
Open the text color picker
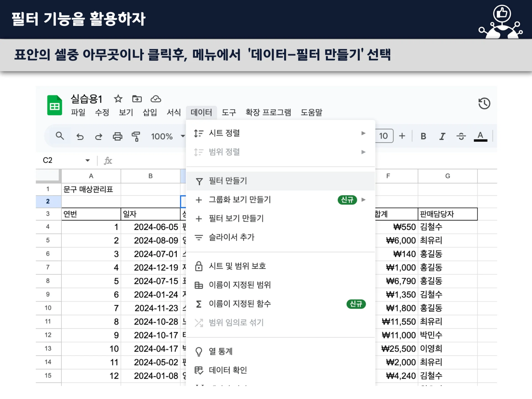click(x=480, y=136)
